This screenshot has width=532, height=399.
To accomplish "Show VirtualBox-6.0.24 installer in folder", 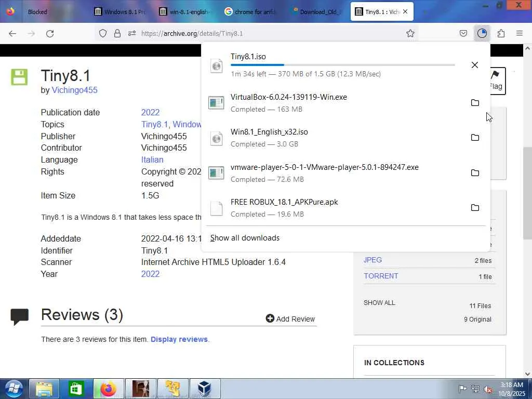I will (475, 103).
